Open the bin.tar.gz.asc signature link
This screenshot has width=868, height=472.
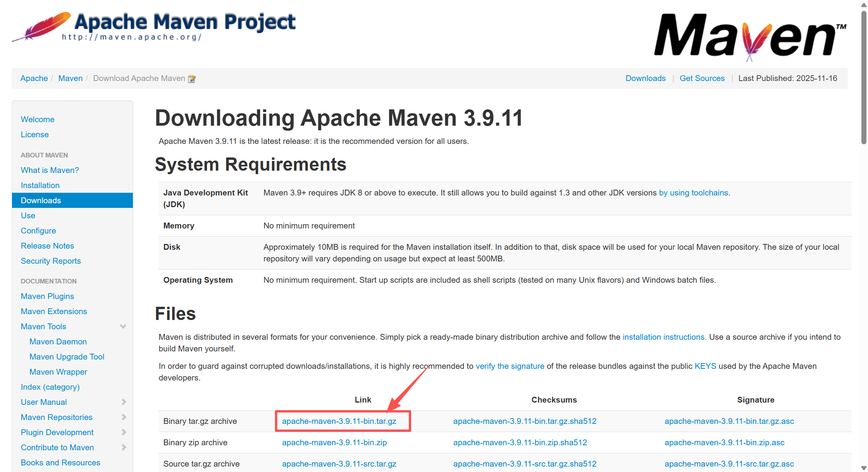(x=729, y=421)
